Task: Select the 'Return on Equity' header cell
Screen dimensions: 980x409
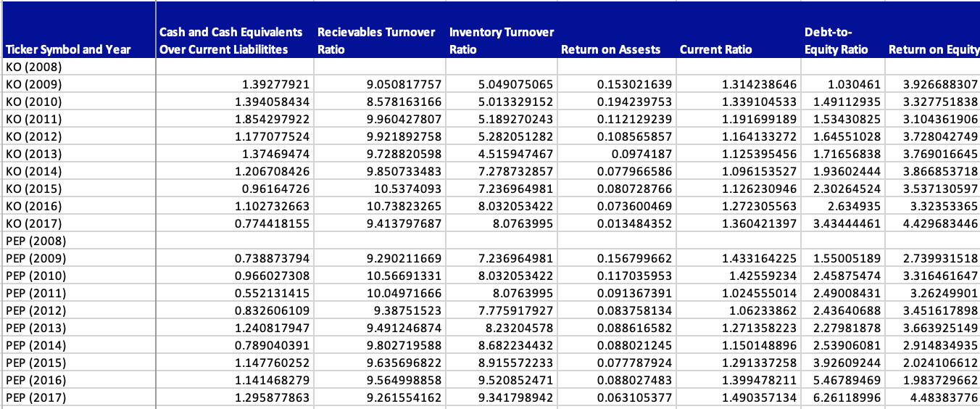Action: tap(932, 30)
